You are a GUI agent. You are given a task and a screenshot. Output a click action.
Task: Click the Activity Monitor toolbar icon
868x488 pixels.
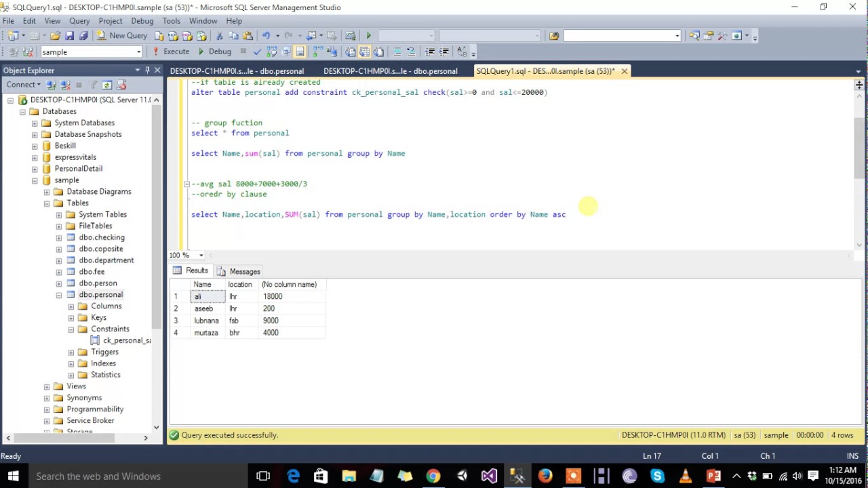click(351, 35)
